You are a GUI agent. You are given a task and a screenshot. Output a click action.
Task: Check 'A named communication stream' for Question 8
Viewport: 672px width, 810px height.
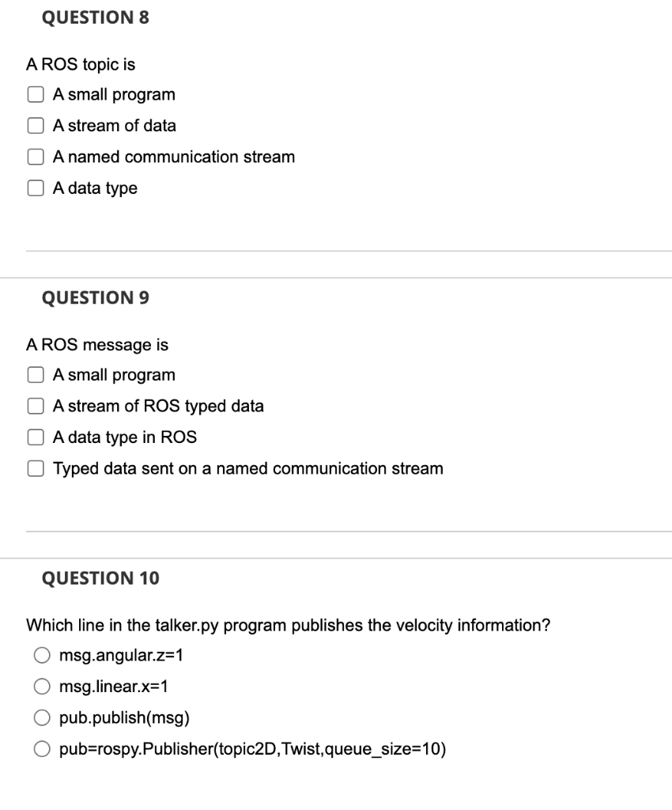[35, 157]
